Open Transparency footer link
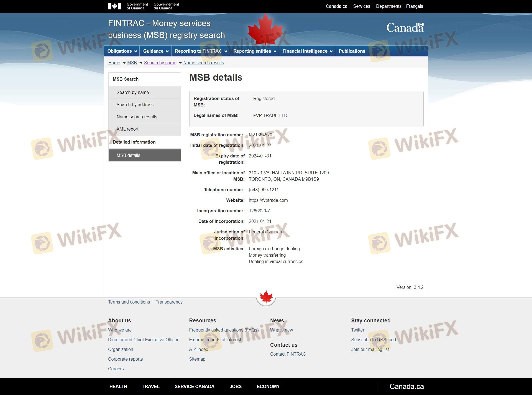 [169, 302]
